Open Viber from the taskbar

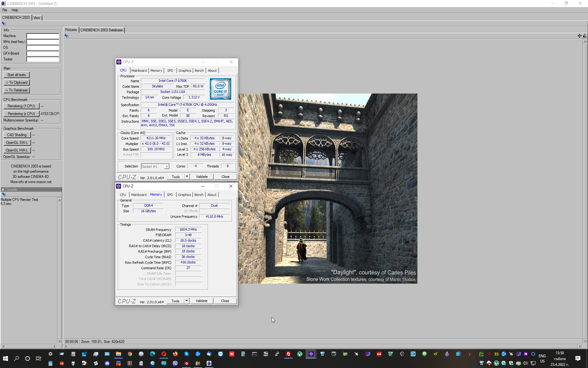click(x=175, y=363)
